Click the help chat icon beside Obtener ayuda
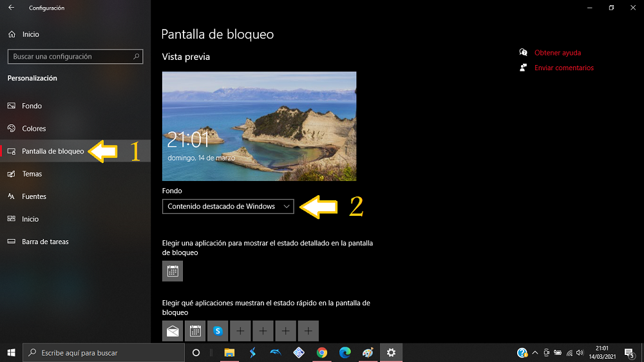644x362 pixels. (x=523, y=53)
